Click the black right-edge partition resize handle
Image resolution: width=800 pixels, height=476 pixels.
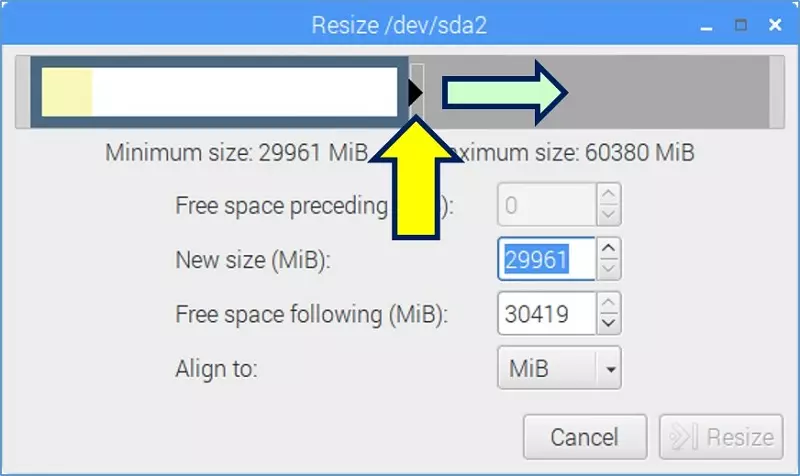tap(416, 92)
